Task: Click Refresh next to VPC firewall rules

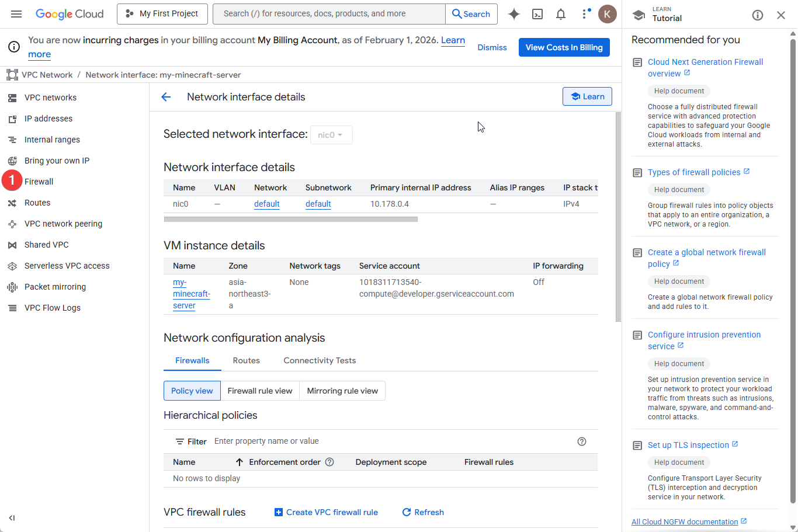Action: [x=423, y=512]
